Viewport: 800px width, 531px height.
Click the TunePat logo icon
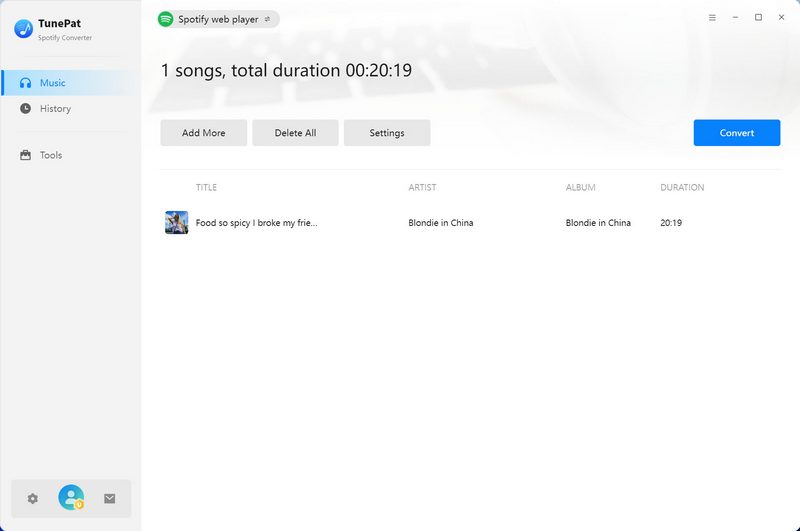click(24, 29)
